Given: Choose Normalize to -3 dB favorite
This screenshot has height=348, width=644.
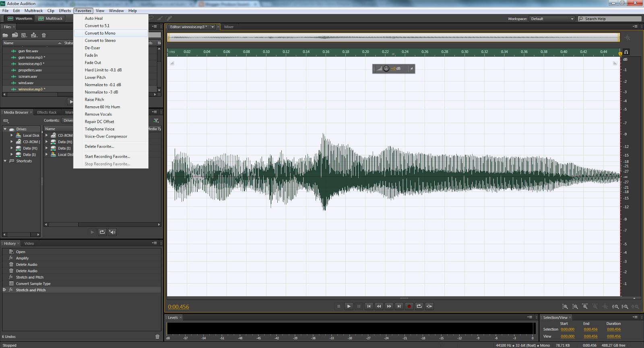Looking at the screenshot, I should click(x=111, y=92).
